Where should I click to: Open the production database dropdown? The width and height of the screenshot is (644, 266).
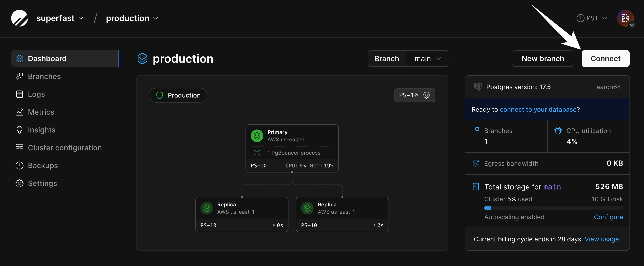(x=132, y=18)
